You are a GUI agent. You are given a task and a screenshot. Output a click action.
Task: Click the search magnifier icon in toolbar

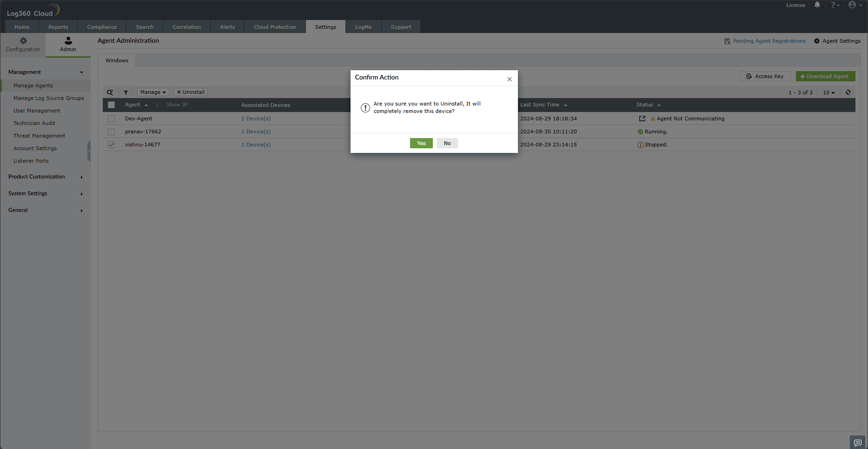point(110,92)
